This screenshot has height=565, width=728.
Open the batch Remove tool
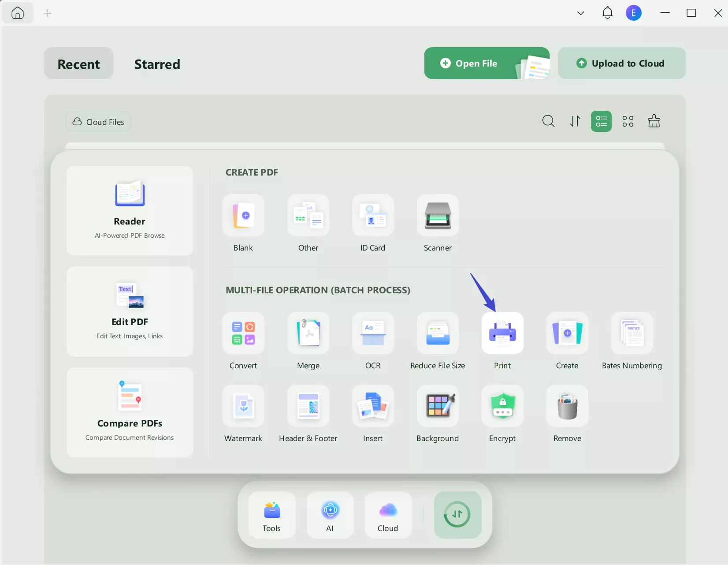coord(567,406)
